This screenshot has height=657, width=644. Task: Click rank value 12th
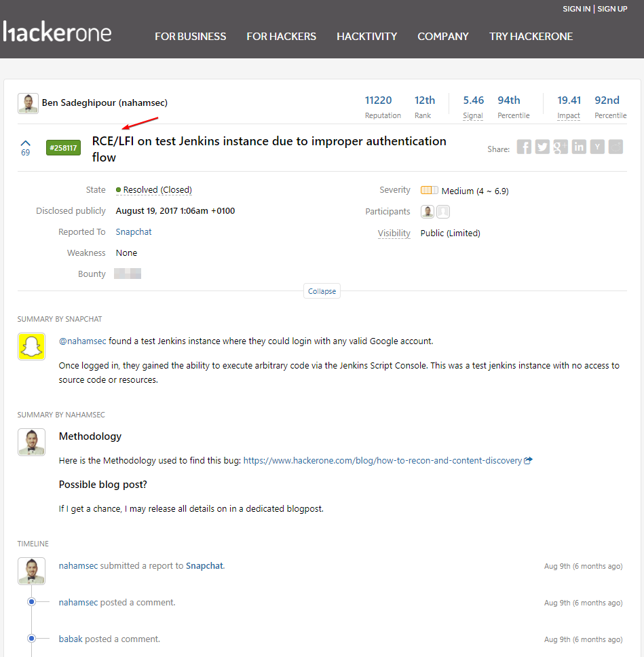[x=425, y=100]
